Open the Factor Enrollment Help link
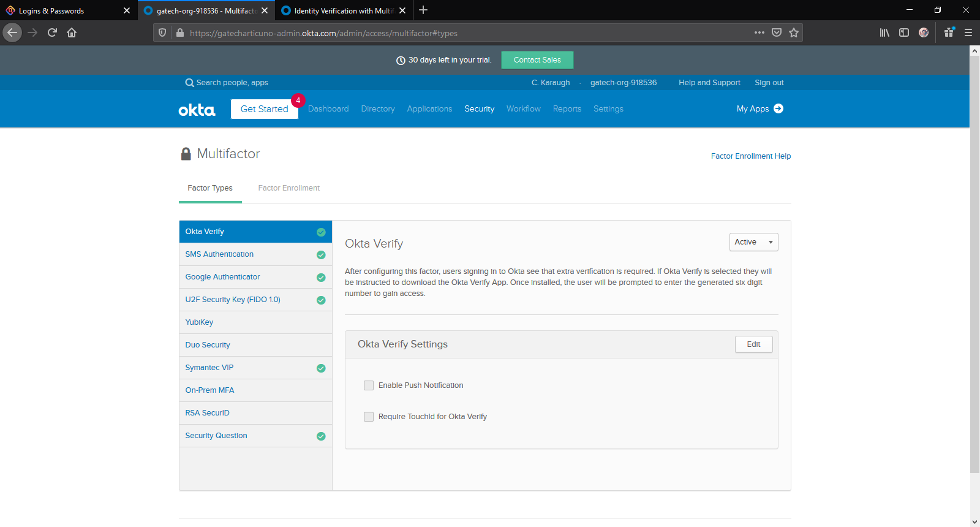This screenshot has height=527, width=980. (x=750, y=156)
